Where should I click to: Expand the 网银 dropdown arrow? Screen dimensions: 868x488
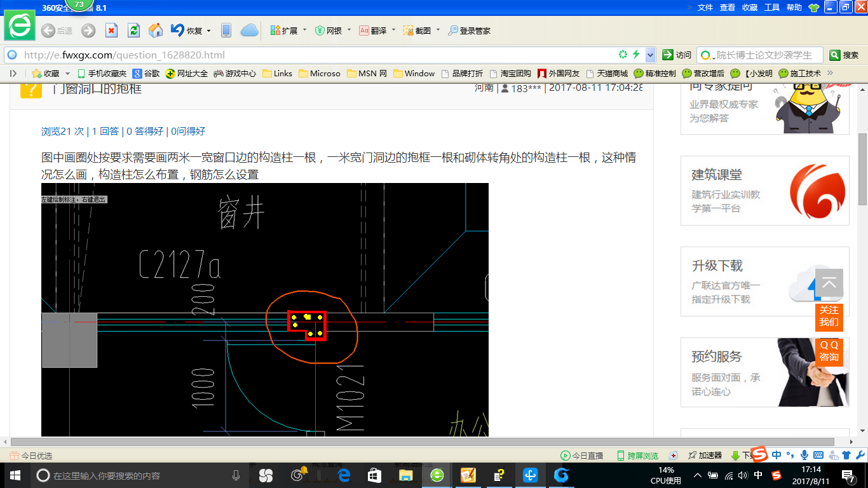pos(348,30)
